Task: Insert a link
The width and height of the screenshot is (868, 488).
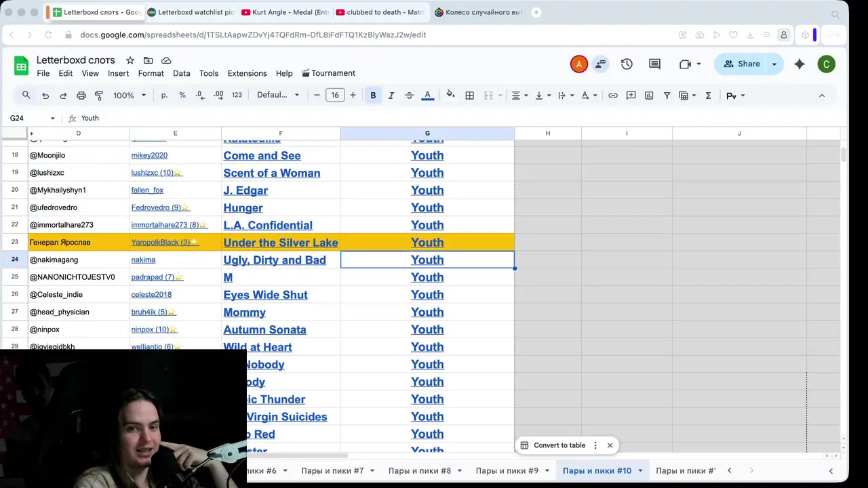Action: click(613, 96)
